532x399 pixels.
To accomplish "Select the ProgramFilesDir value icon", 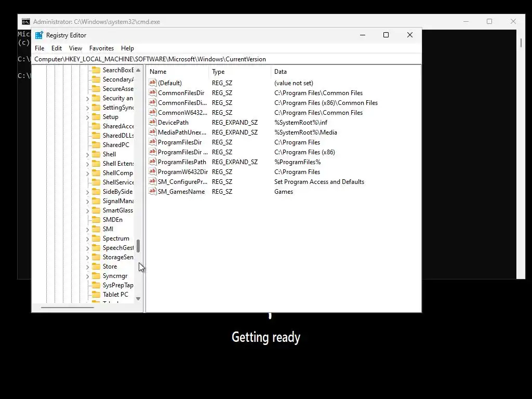I will coord(153,142).
